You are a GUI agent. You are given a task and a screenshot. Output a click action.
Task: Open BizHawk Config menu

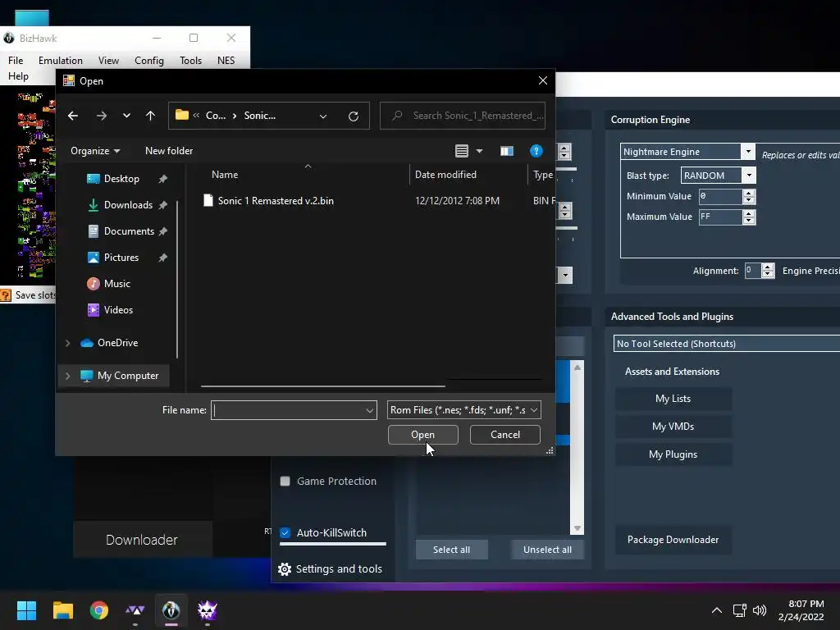149,61
